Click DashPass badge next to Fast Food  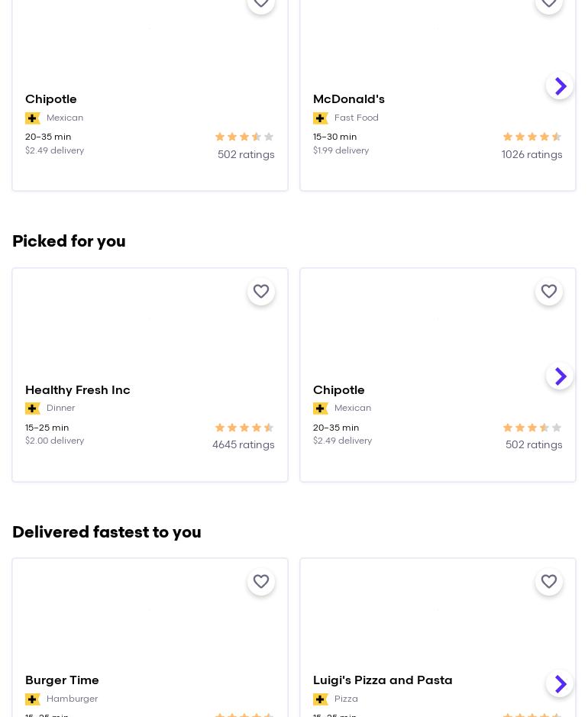pos(321,118)
